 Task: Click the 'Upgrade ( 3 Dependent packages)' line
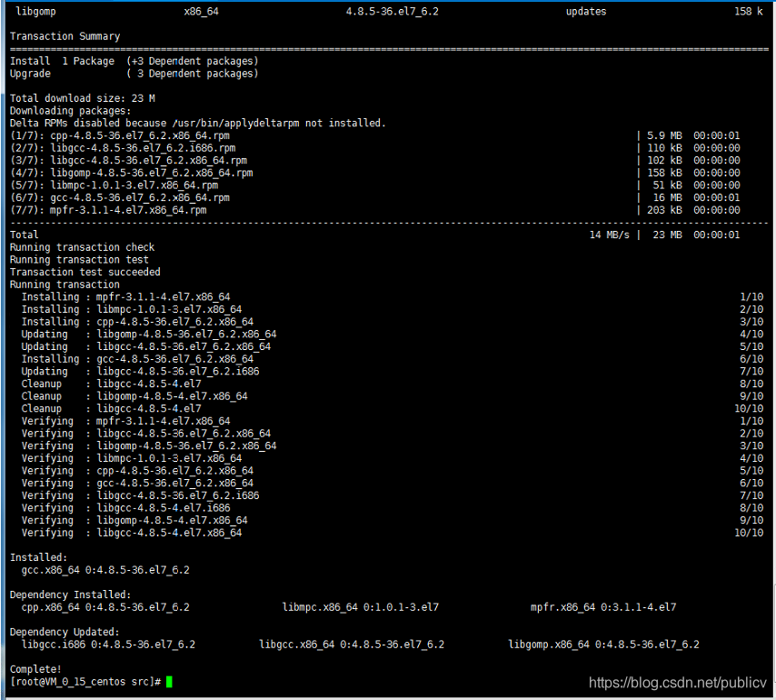[134, 74]
